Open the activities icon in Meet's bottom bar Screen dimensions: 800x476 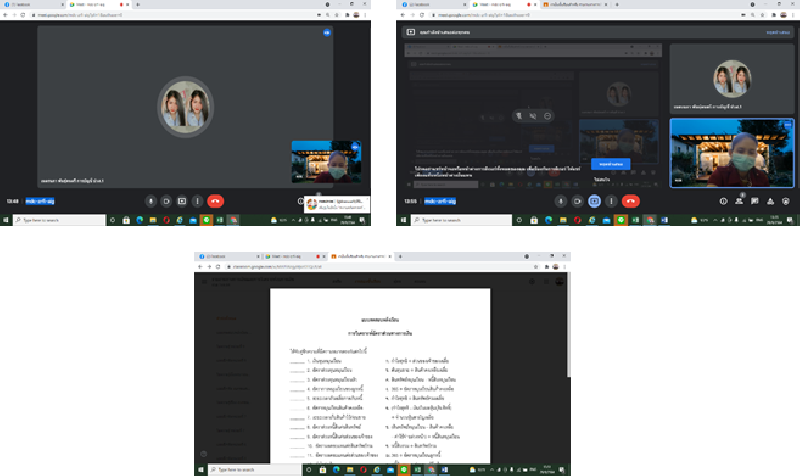770,200
